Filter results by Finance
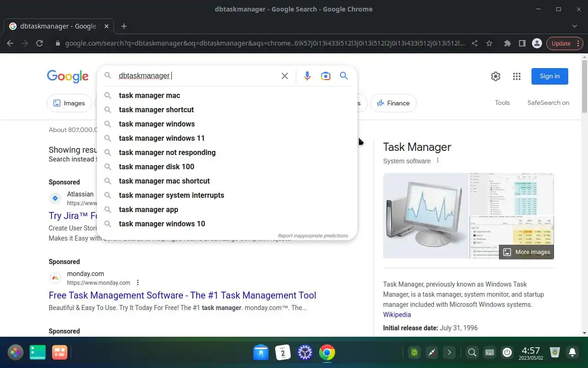Image resolution: width=588 pixels, height=368 pixels. tap(393, 103)
